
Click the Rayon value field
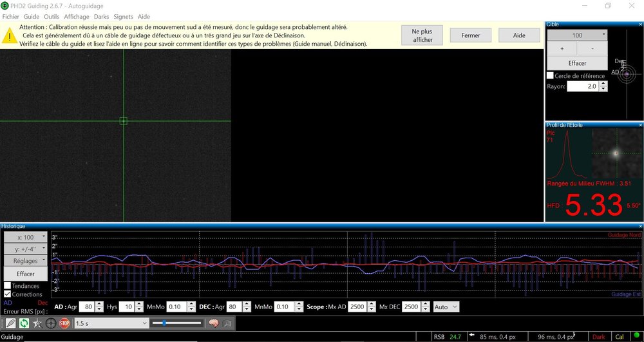click(x=583, y=86)
